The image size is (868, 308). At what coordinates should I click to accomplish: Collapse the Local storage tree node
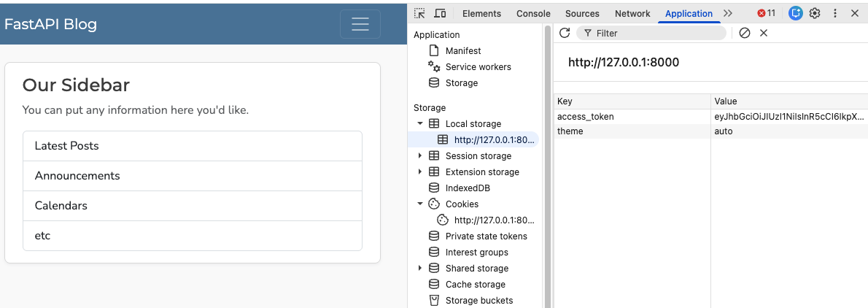pos(420,123)
